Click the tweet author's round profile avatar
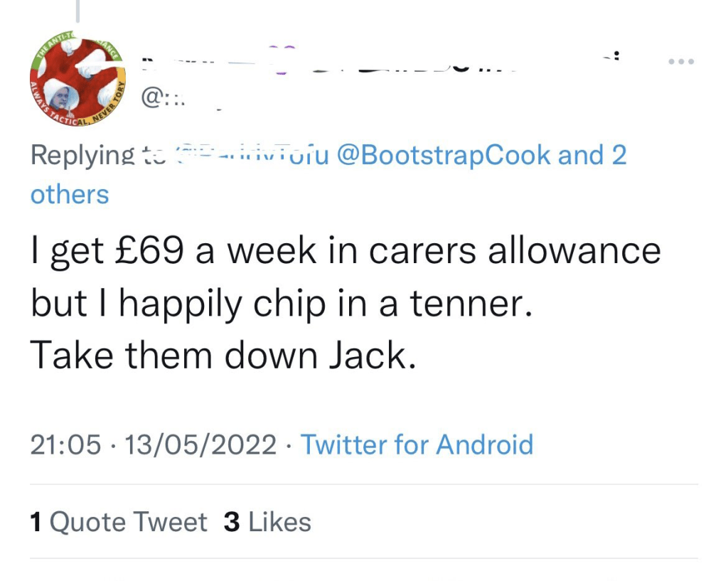This screenshot has height=581, width=728. pos(77,78)
